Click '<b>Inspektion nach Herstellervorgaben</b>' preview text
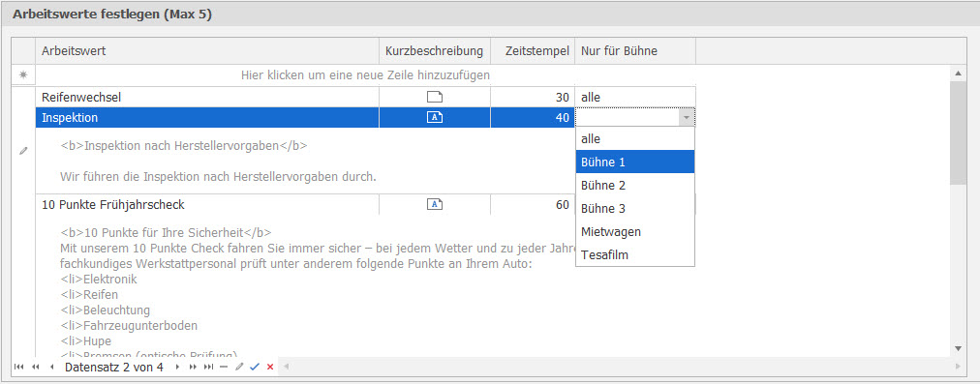The image size is (980, 384). [184, 146]
